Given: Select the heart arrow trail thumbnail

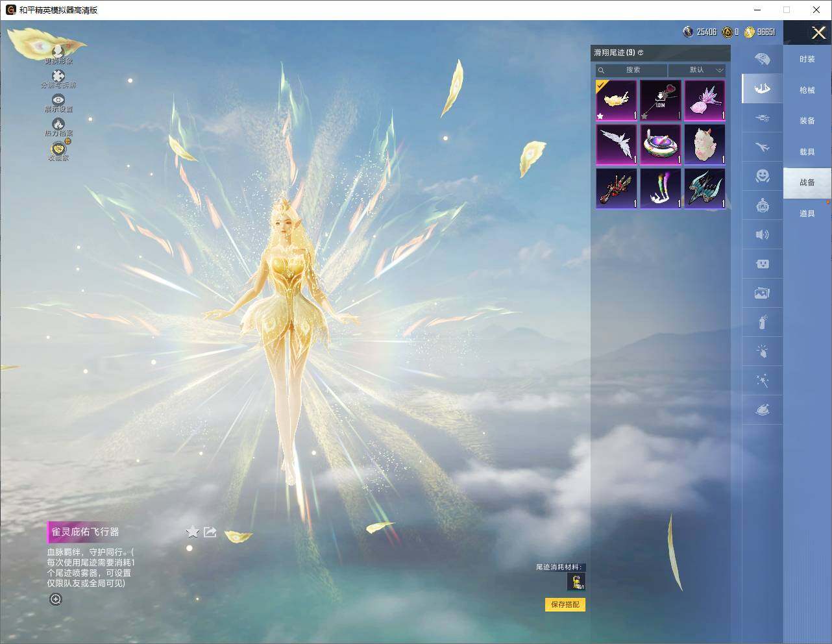Looking at the screenshot, I should click(661, 100).
